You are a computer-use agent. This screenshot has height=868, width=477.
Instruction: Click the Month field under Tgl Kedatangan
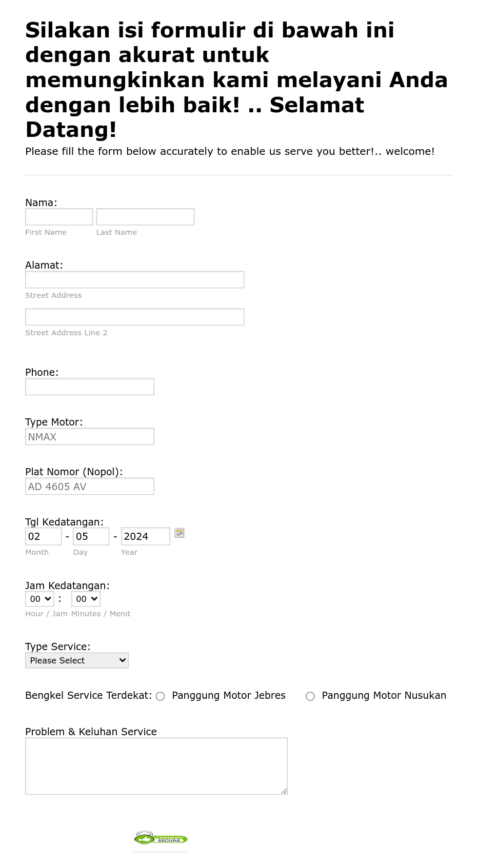43,536
